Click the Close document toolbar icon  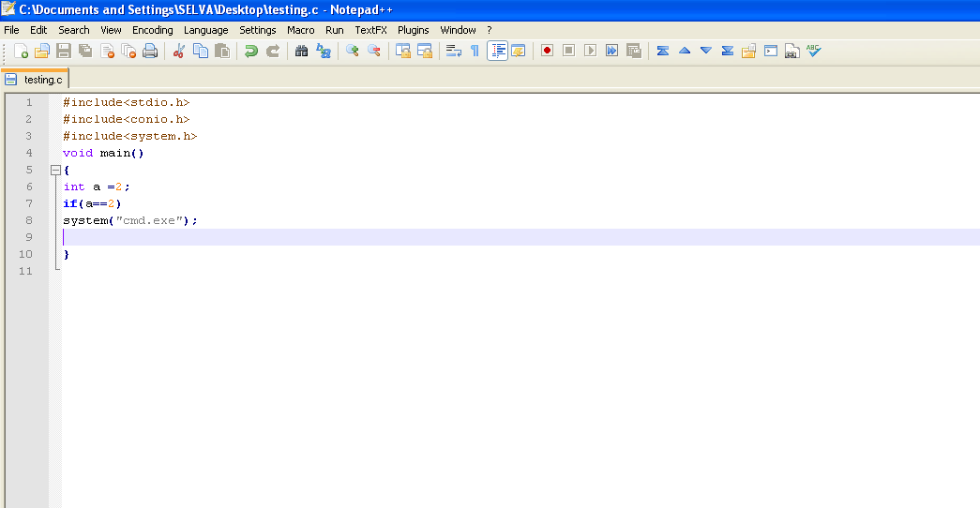click(107, 51)
